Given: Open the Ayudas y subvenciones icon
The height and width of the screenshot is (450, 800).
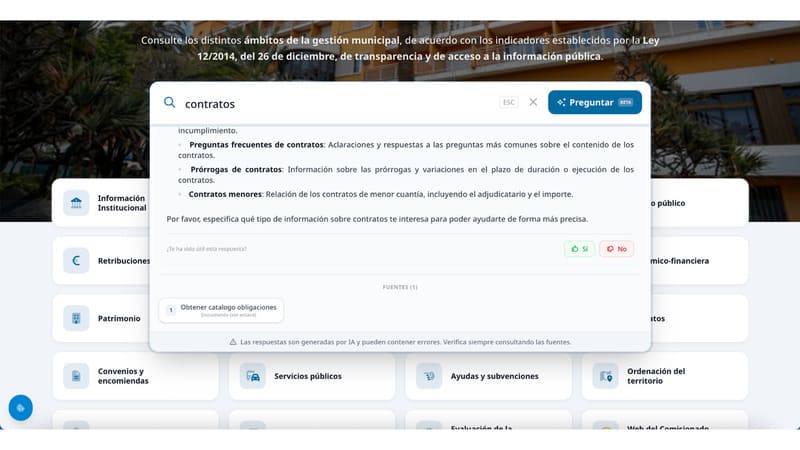Looking at the screenshot, I should click(429, 376).
